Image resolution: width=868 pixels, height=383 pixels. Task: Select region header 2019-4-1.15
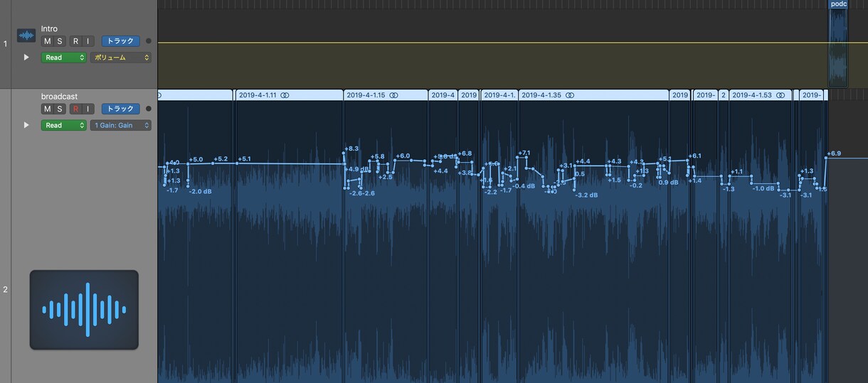click(386, 95)
